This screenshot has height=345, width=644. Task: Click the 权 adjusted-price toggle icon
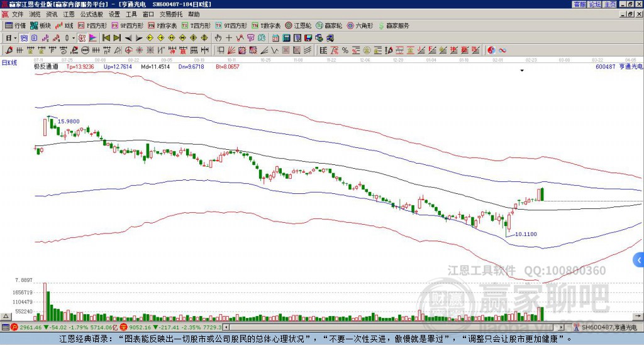click(x=82, y=38)
